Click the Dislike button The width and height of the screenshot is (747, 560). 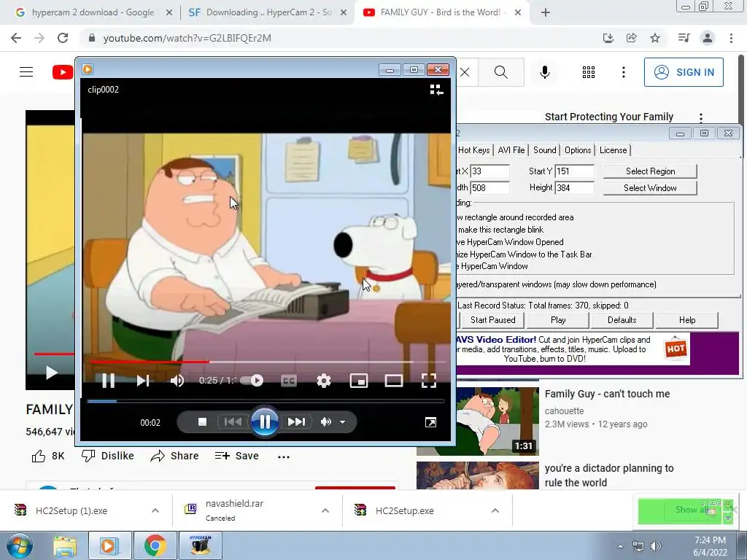[108, 456]
